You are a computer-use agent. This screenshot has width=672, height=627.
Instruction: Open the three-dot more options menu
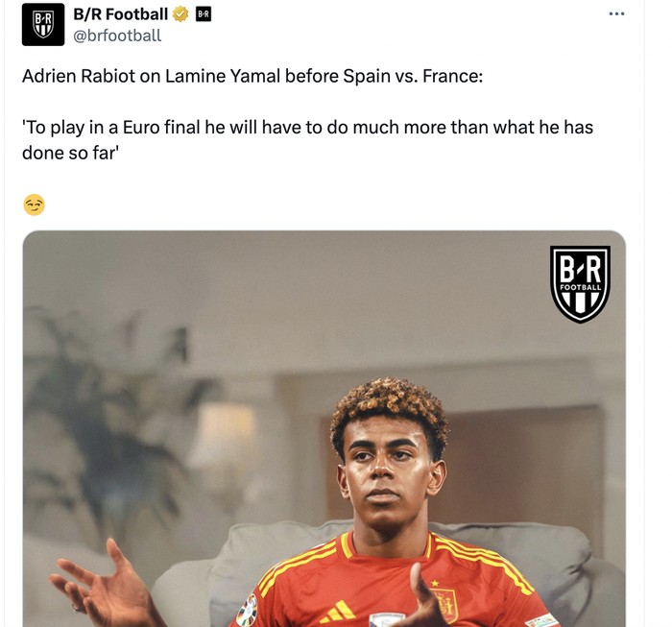pyautogui.click(x=616, y=14)
